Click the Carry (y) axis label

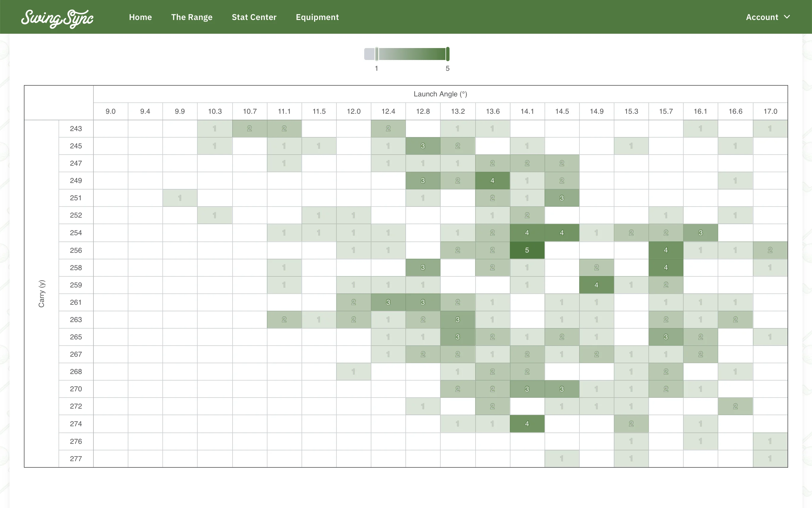[41, 293]
